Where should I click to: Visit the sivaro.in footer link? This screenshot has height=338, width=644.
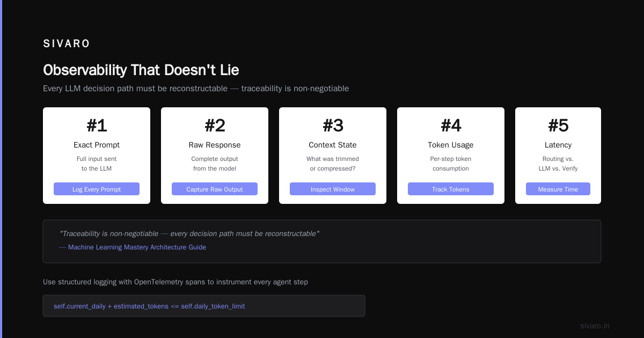(x=595, y=326)
